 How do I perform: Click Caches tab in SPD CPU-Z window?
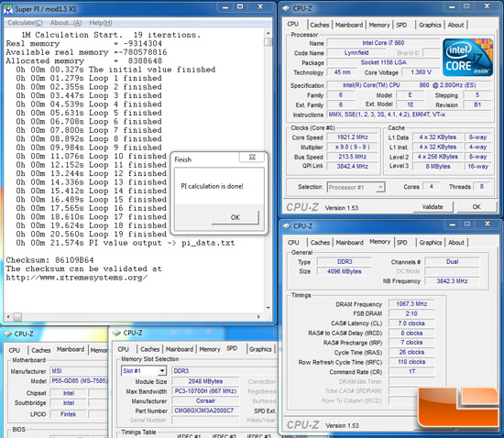coord(149,349)
